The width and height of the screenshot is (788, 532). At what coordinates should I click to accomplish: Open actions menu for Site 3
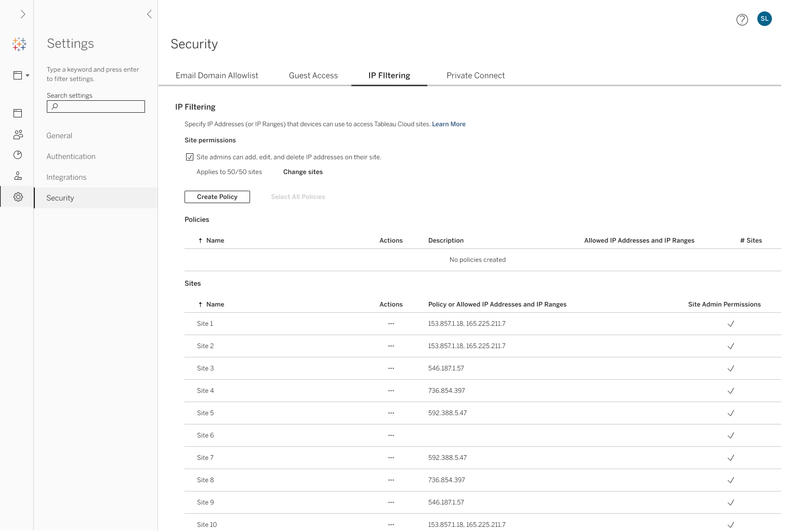pyautogui.click(x=391, y=368)
